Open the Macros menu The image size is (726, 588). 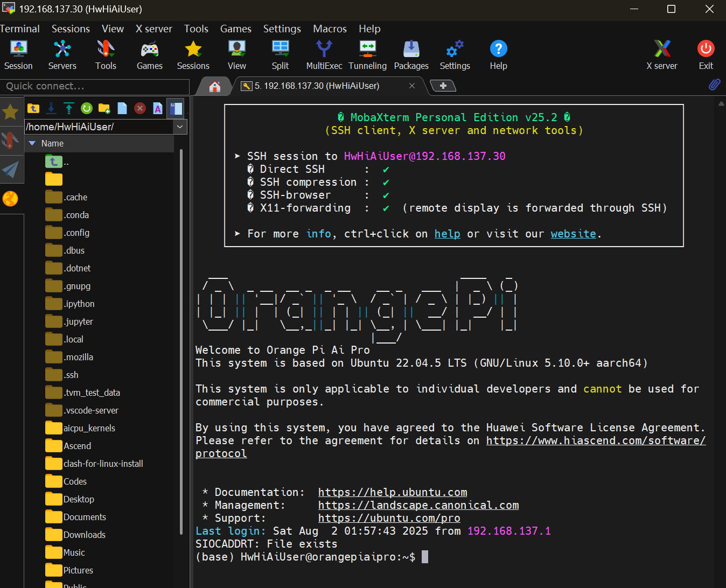pos(330,29)
